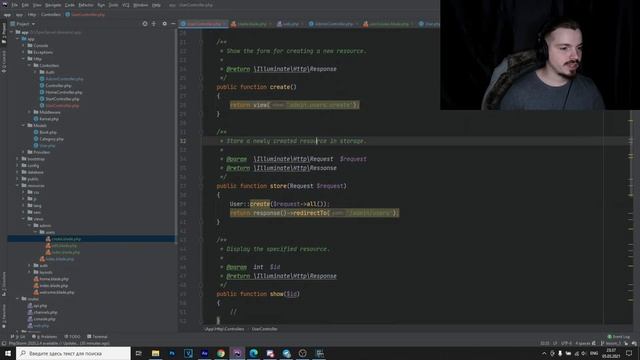Viewport: 640px width, 360px height.
Task: Collapse the views folder
Action: (x=24, y=219)
